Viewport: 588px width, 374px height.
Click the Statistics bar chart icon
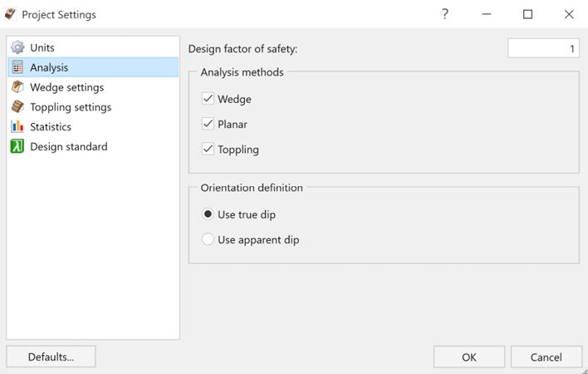click(x=17, y=127)
